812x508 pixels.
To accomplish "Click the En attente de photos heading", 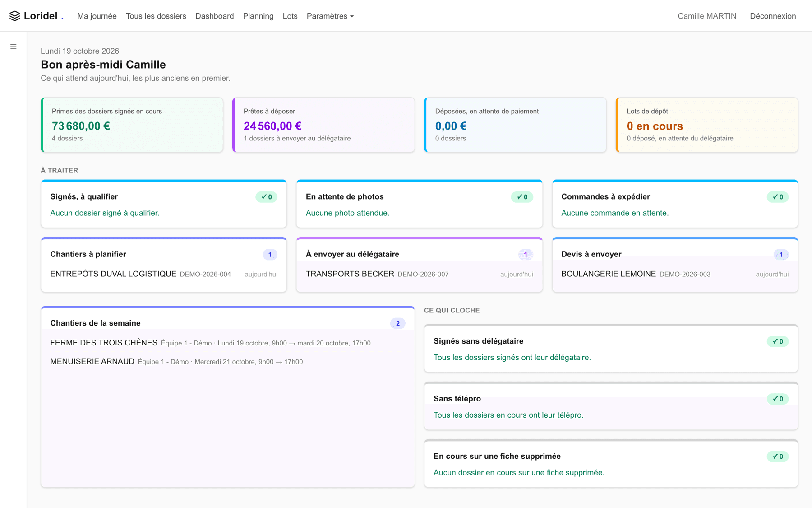I will pos(345,196).
